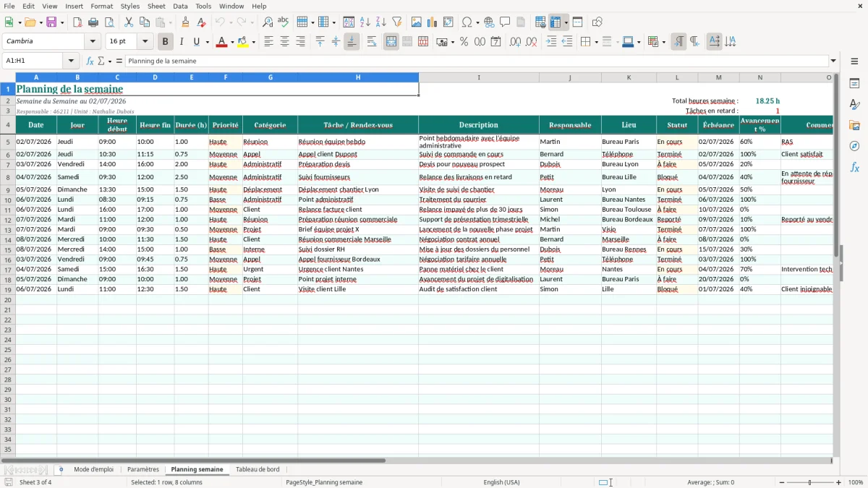Screen dimensions: 868x488
Task: Click English (USA) language in status bar
Action: coord(502,482)
